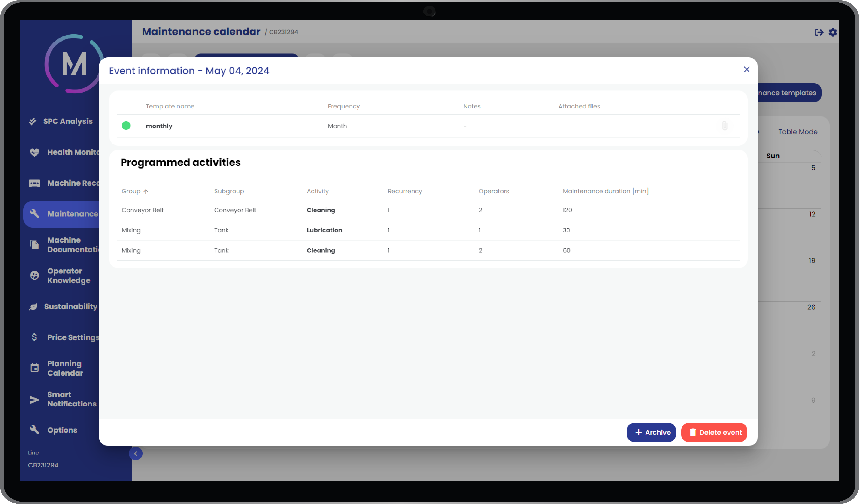Click the Smart Notifications paper-plane icon

coord(34,399)
